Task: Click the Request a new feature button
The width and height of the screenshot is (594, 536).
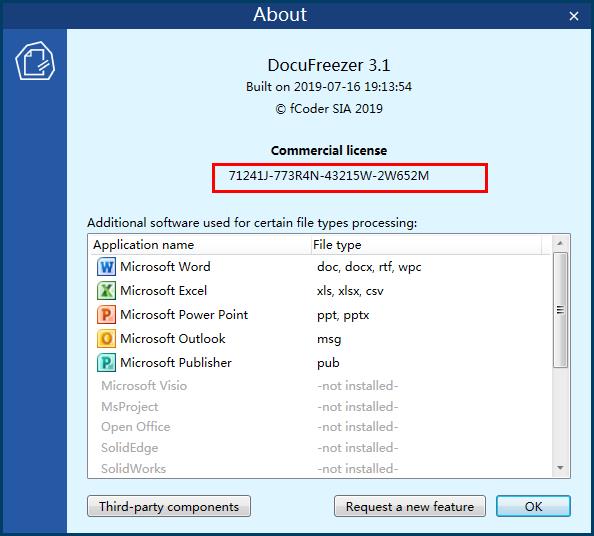Action: click(x=410, y=506)
